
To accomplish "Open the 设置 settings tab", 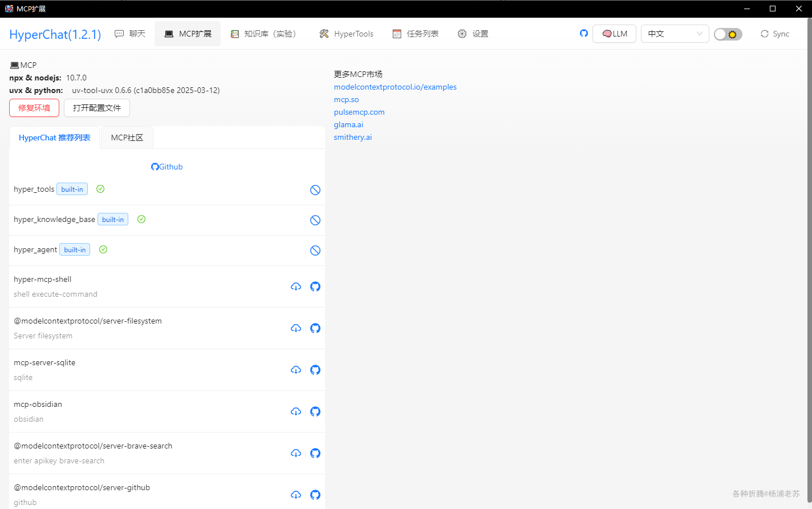I will [473, 34].
